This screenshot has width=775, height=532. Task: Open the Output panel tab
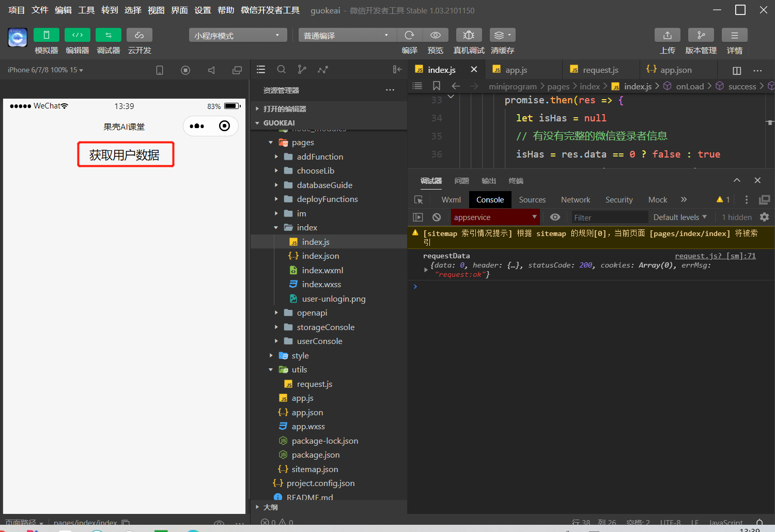coord(489,181)
